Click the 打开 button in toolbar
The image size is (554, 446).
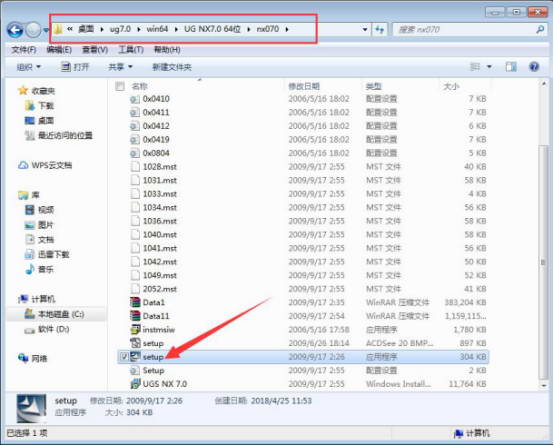pyautogui.click(x=75, y=67)
